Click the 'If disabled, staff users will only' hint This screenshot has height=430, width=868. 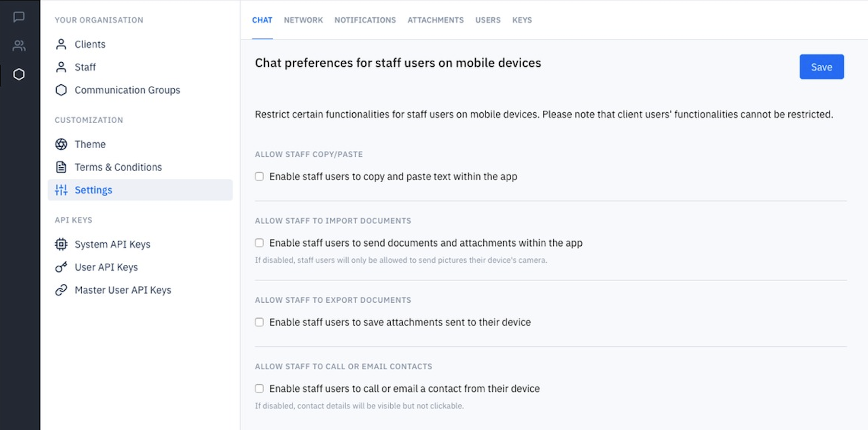pyautogui.click(x=401, y=260)
